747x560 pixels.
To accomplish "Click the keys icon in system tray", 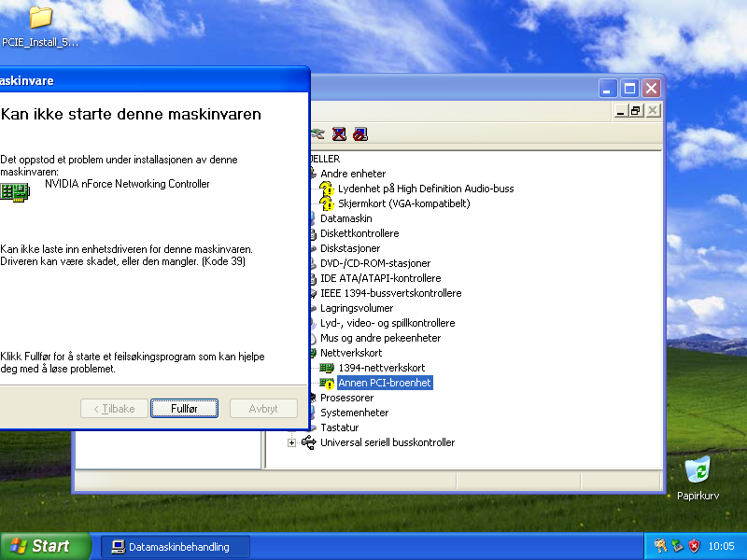I will click(660, 546).
